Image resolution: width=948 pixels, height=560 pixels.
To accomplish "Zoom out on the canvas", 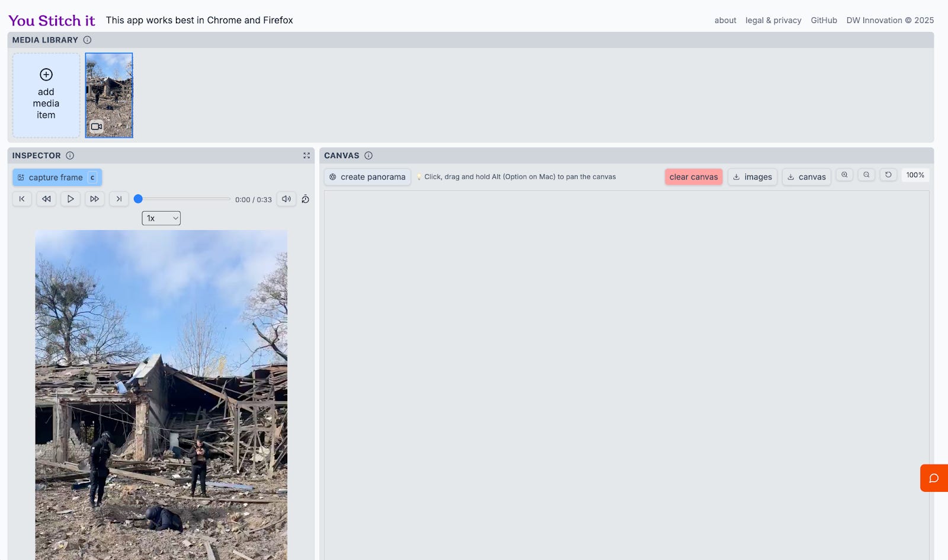I will [866, 175].
